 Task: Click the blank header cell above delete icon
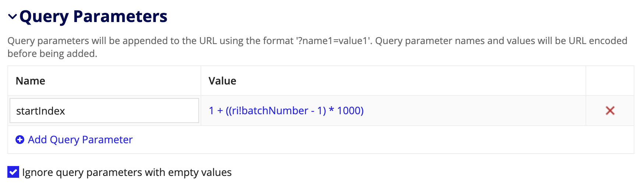610,81
